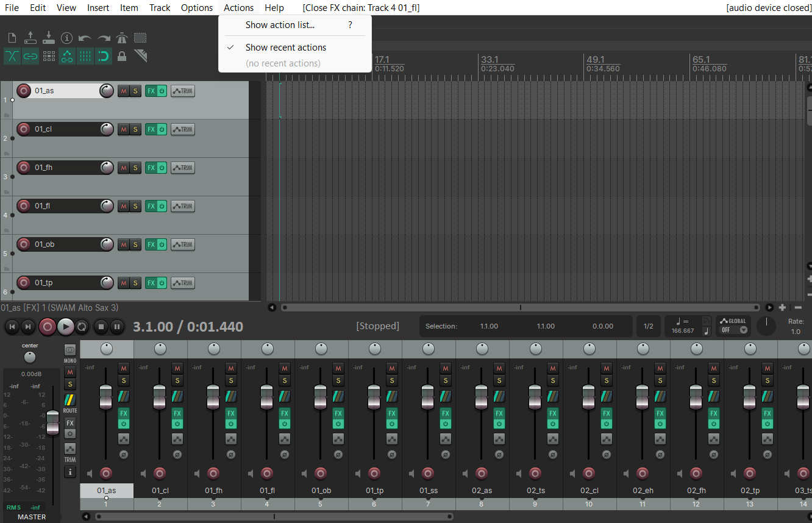This screenshot has height=523, width=812.
Task: Click the transport Play button
Action: pyautogui.click(x=65, y=327)
